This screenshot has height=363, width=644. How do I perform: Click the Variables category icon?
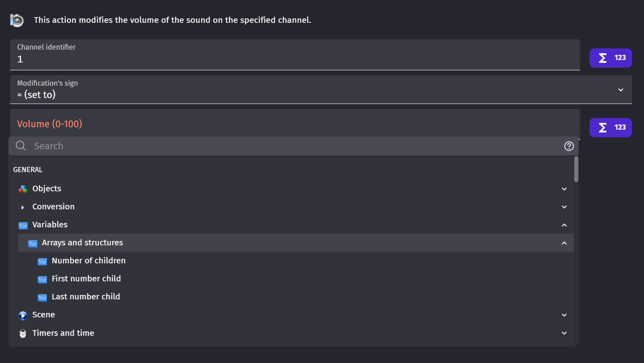pyautogui.click(x=23, y=225)
